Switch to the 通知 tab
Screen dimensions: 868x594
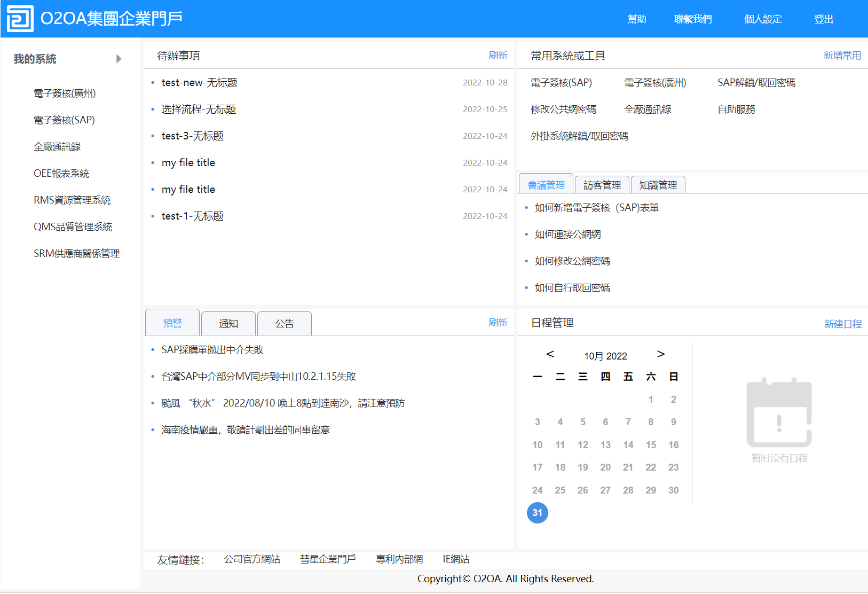click(228, 324)
